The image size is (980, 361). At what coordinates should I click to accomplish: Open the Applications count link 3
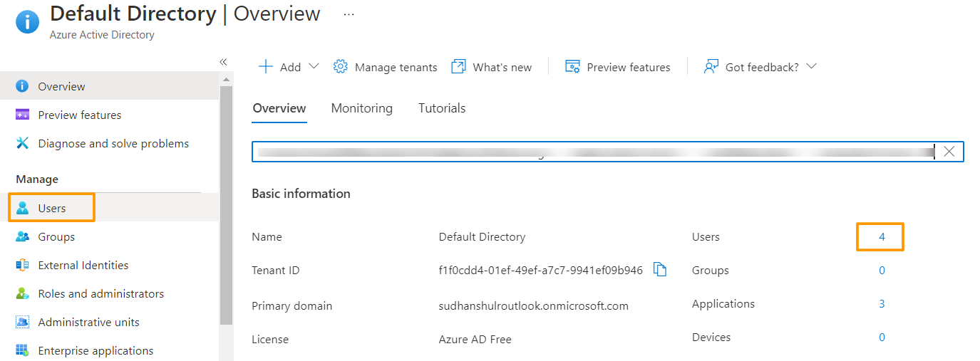[x=882, y=304]
